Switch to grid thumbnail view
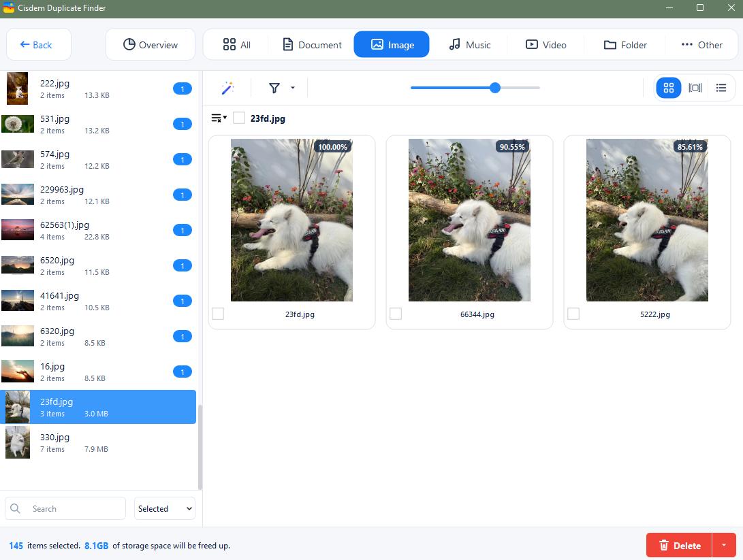This screenshot has width=743, height=560. (x=668, y=88)
